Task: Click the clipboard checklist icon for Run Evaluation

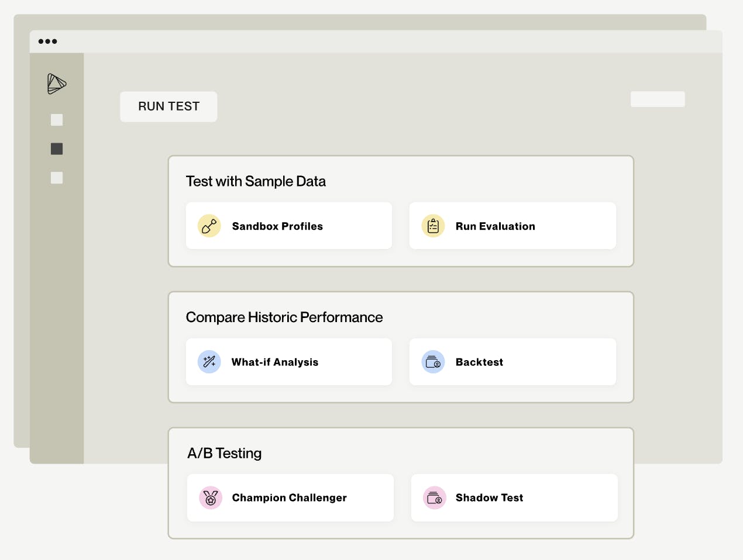Action: click(x=433, y=226)
